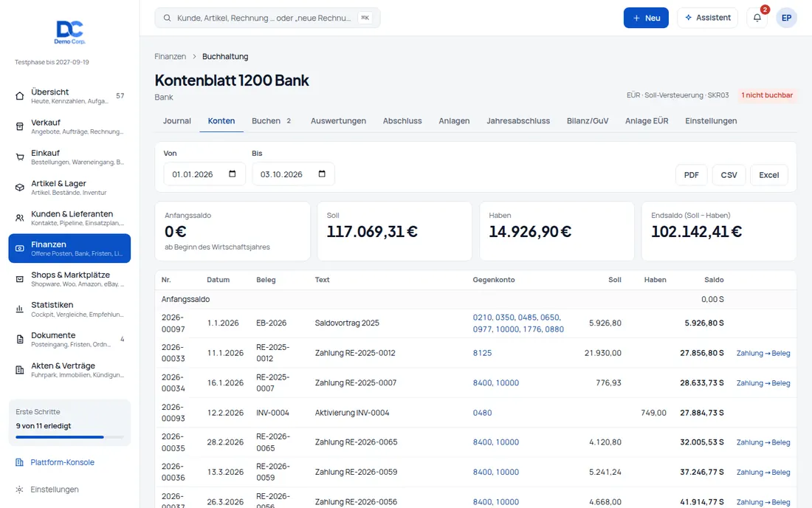Click the Verkauf sidebar icon
Image resolution: width=812 pixels, height=508 pixels.
coord(20,126)
